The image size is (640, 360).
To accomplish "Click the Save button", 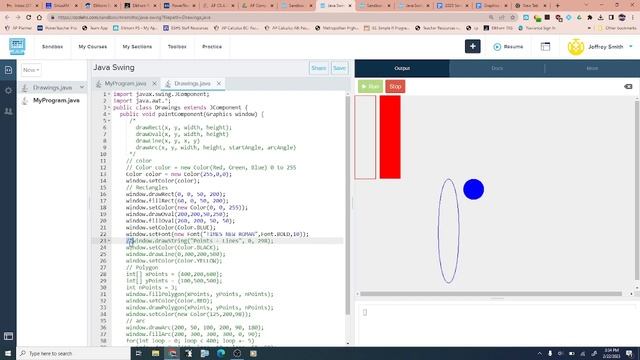I will pos(339,68).
